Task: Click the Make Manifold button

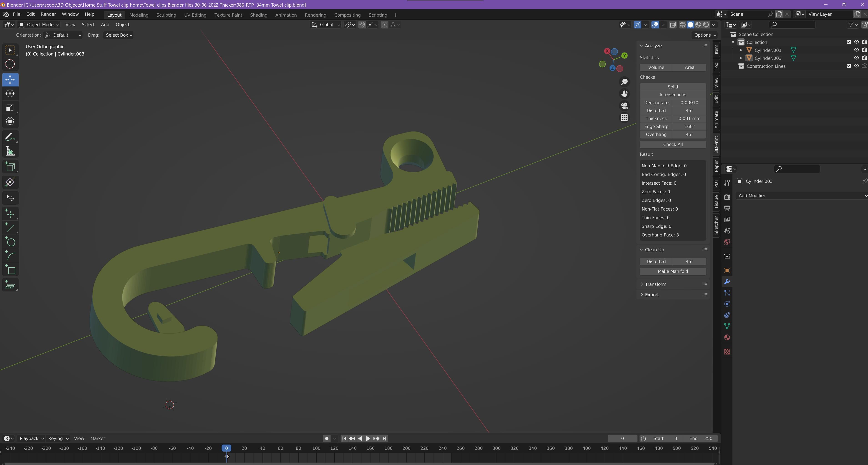Action: pyautogui.click(x=673, y=271)
